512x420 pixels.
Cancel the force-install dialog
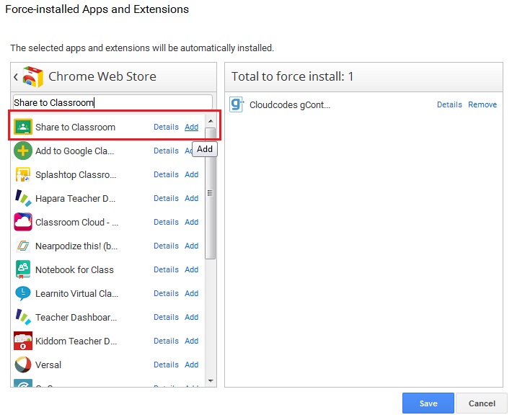click(482, 403)
